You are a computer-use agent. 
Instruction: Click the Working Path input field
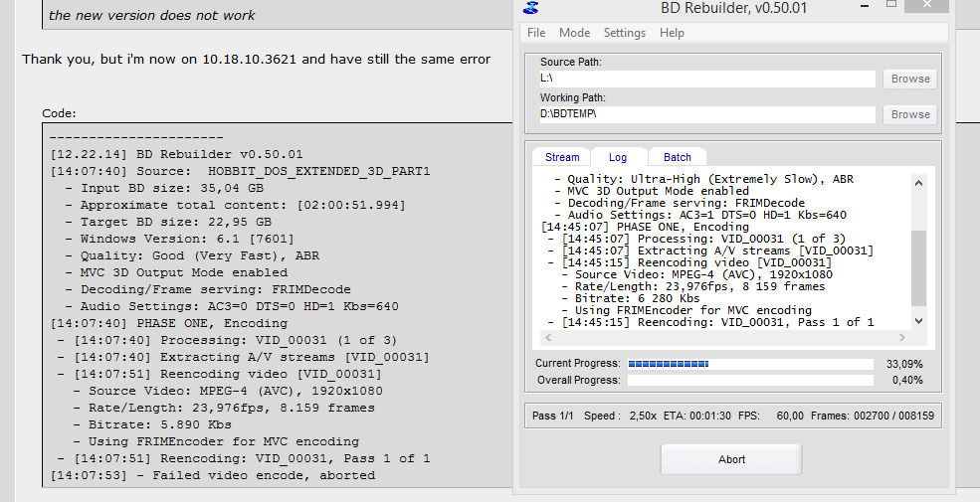pyautogui.click(x=707, y=113)
